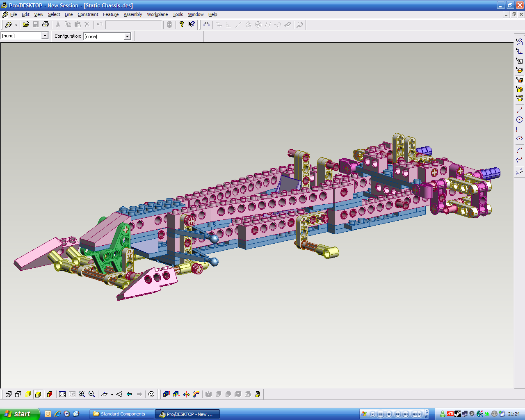This screenshot has width=525, height=420.
Task: Click Internet Explorer quick launch icon
Action: (57, 414)
